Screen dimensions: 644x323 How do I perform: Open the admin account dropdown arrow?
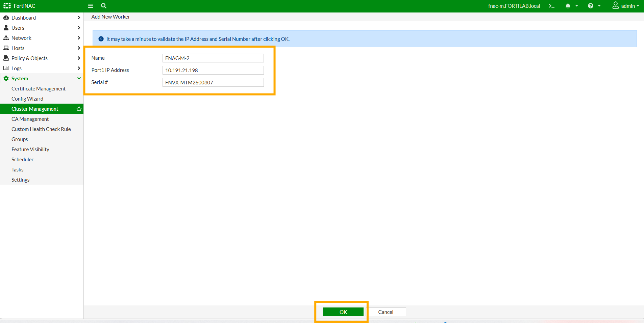pyautogui.click(x=638, y=6)
